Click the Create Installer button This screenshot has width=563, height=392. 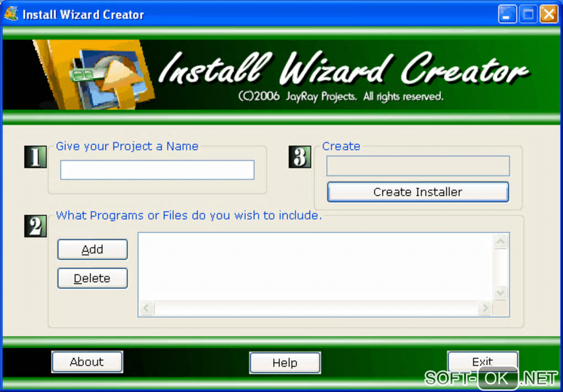pyautogui.click(x=418, y=192)
